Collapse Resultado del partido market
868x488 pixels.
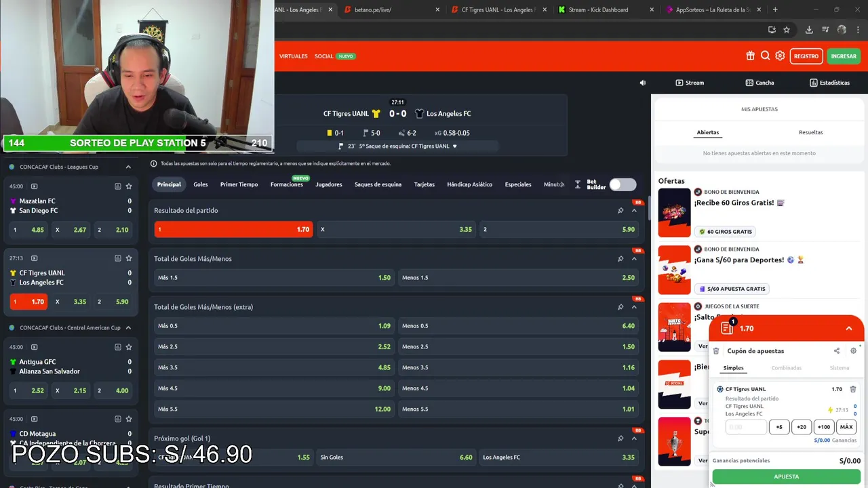(634, 211)
